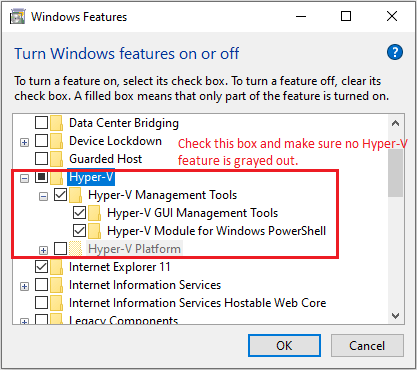The image size is (417, 370).
Task: Cancel the Windows Features dialog
Action: [367, 346]
